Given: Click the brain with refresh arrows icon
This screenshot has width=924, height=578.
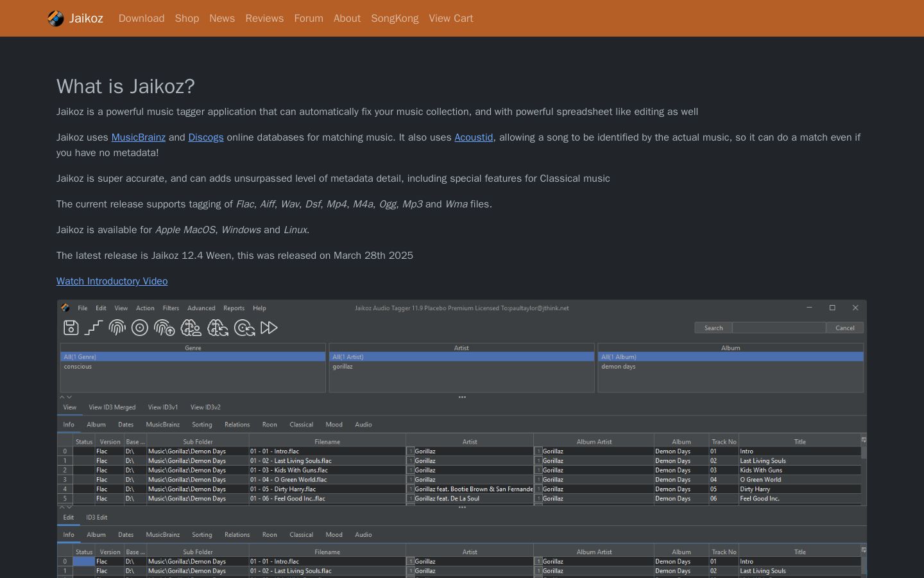Looking at the screenshot, I should pos(218,328).
